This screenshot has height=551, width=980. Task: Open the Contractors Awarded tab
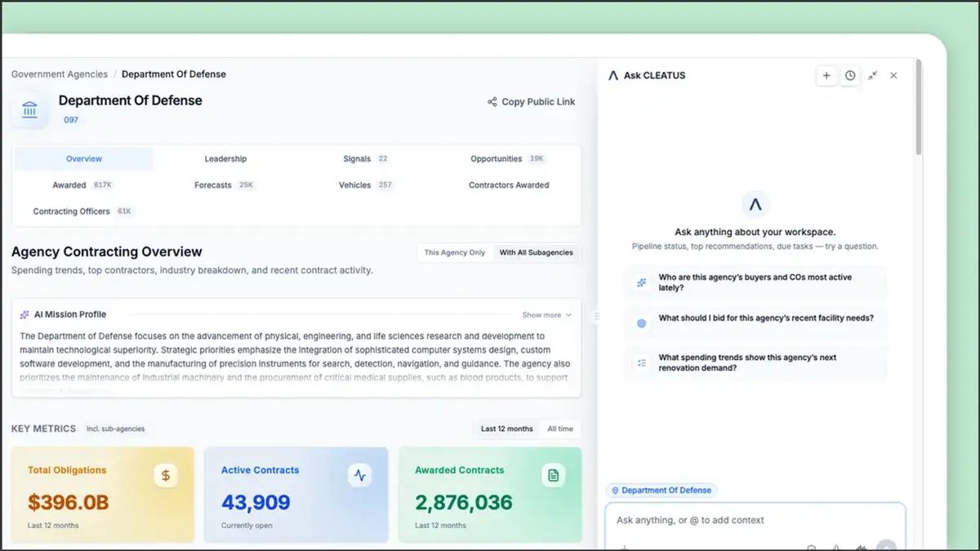[x=509, y=185]
